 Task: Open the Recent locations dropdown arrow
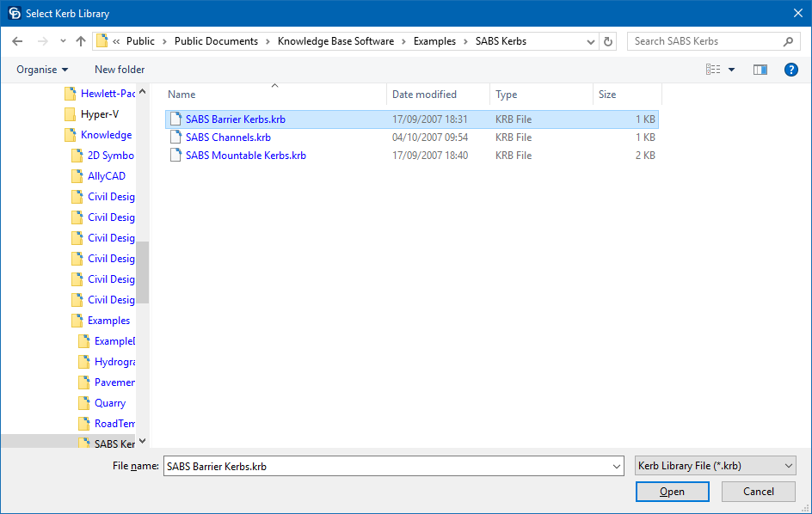63,41
